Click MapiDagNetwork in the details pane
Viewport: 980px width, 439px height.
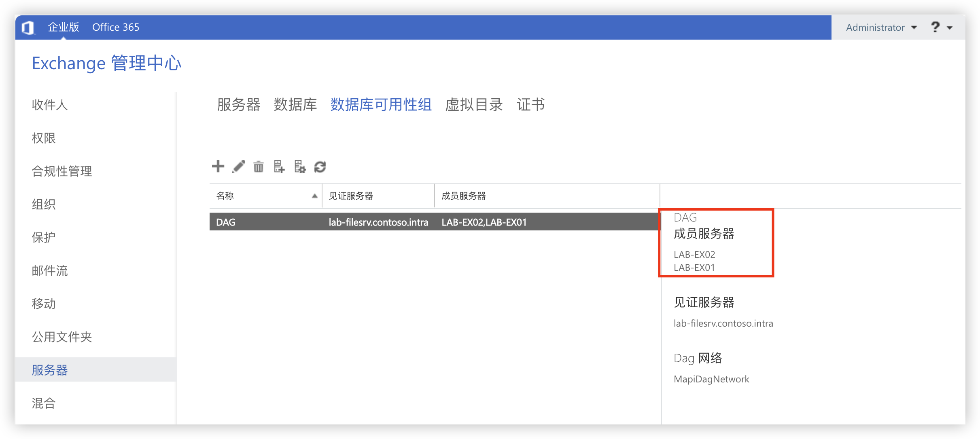coord(712,379)
